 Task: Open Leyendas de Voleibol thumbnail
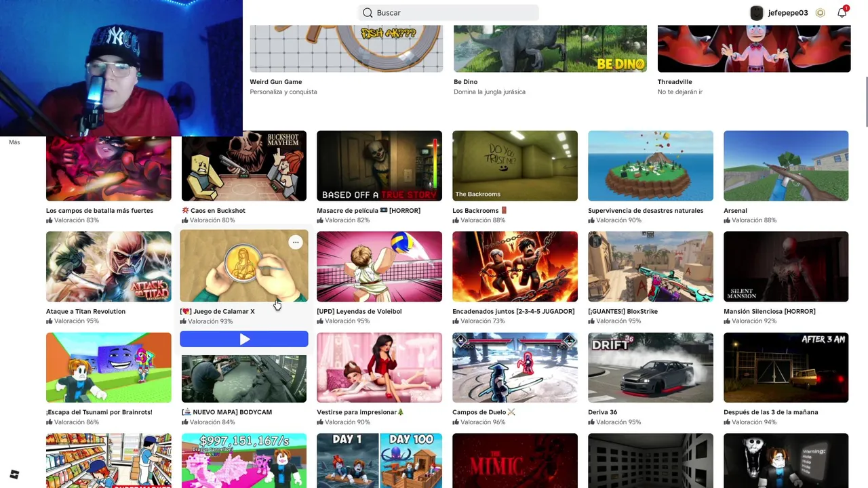pyautogui.click(x=379, y=266)
